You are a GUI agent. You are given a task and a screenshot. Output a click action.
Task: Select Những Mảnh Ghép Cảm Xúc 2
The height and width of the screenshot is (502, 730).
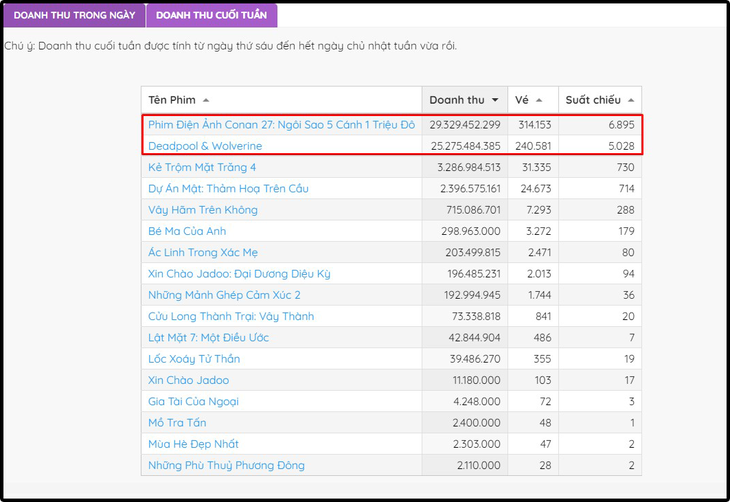tap(224, 295)
